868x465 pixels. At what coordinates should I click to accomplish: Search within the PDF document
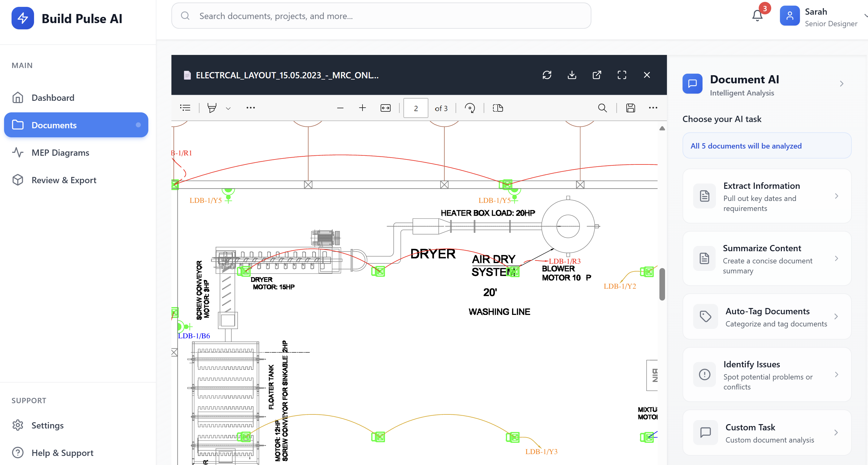(x=602, y=108)
